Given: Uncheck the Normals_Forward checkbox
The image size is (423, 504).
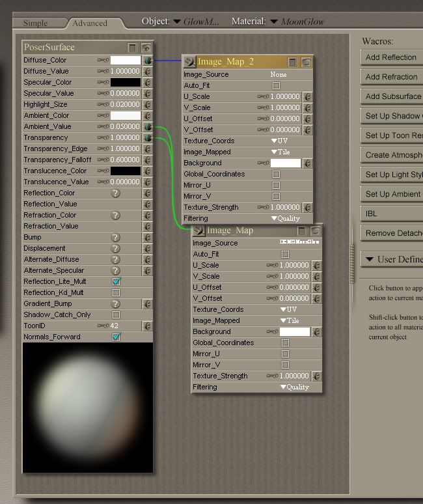Looking at the screenshot, I should pos(116,337).
